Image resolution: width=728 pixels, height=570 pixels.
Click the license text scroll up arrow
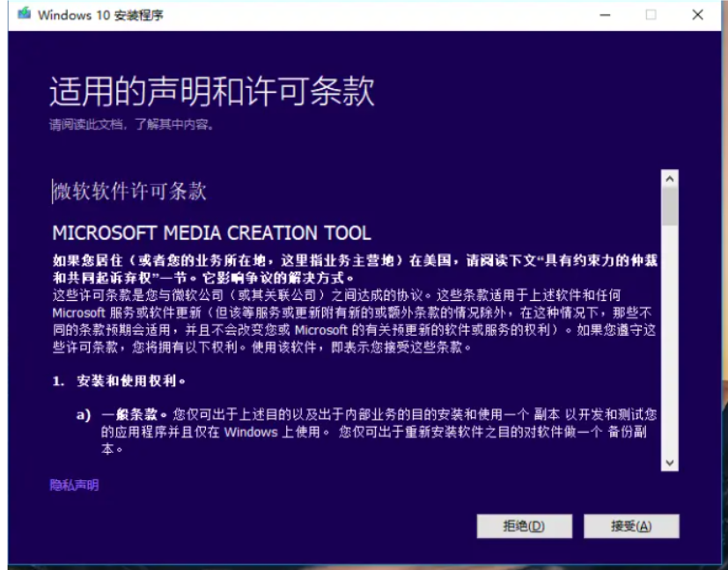[x=670, y=179]
